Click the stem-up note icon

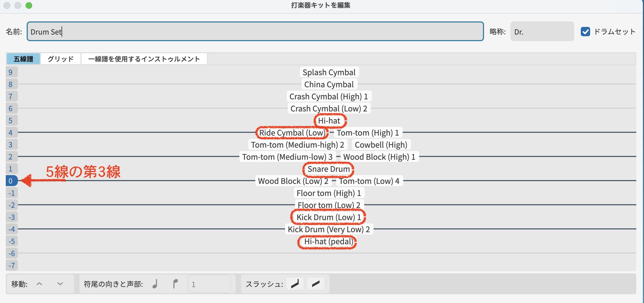(155, 284)
